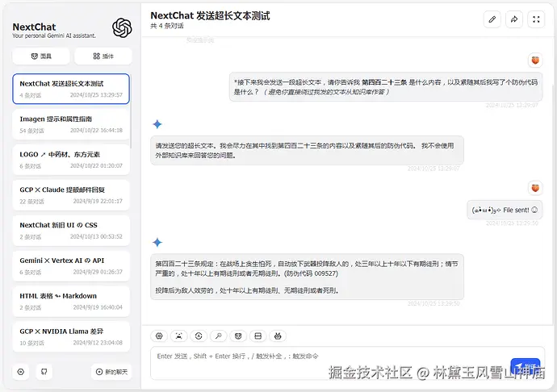Click the OpenAI logo in sidebar header
The height and width of the screenshot is (392, 557).
point(122,27)
